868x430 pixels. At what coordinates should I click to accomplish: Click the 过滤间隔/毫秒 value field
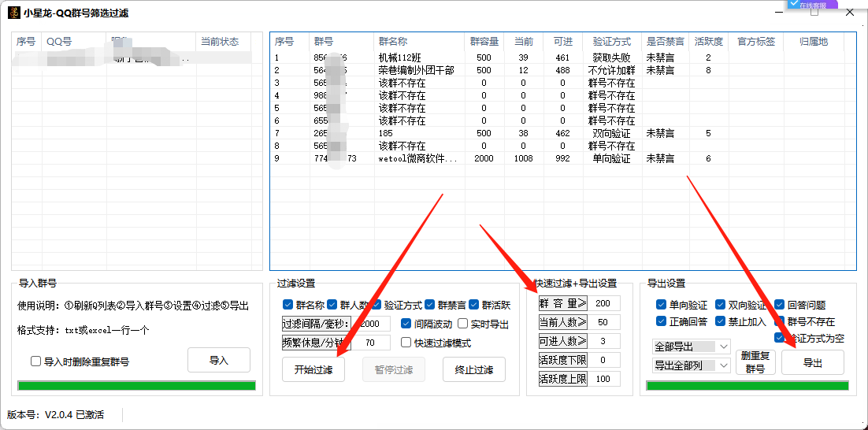point(369,324)
